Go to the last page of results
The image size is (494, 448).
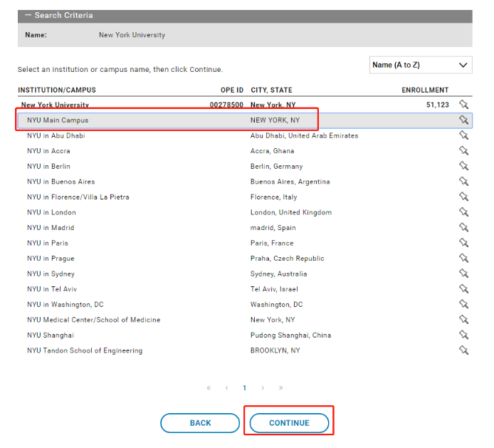click(280, 387)
